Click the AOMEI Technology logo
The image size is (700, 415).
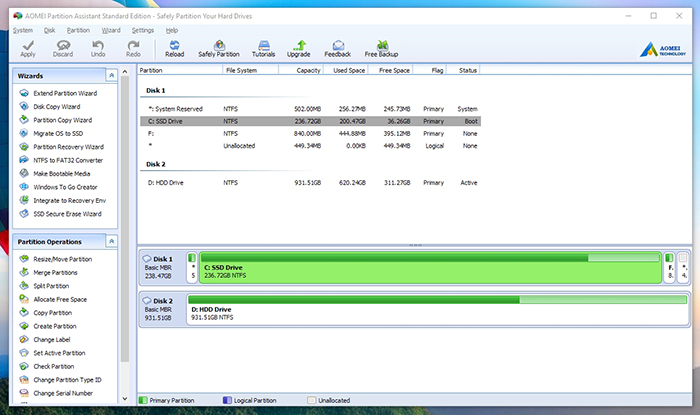662,50
